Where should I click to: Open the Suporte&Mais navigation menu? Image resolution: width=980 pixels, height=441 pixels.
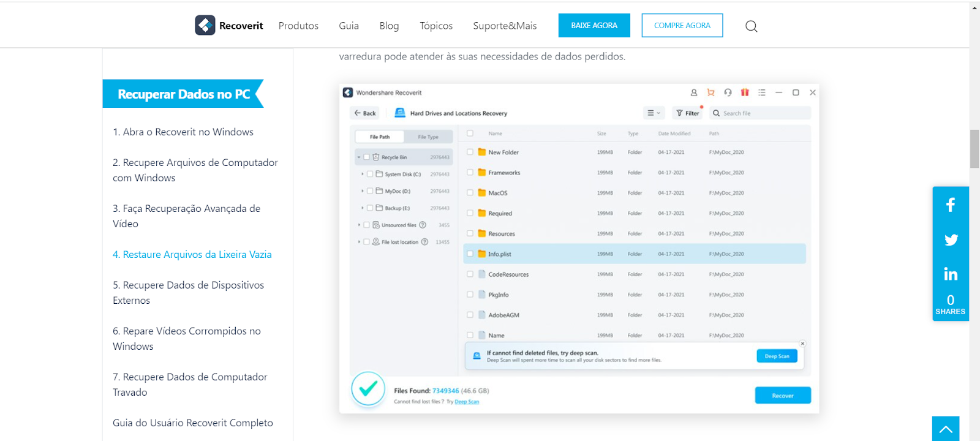505,26
